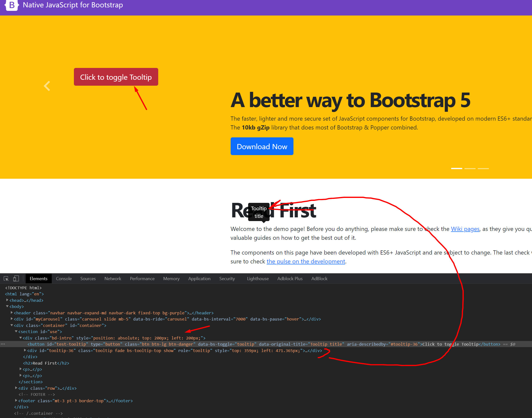Switch to the Lighthouse tab
Viewport: 532px width, 418px height.
coord(257,278)
